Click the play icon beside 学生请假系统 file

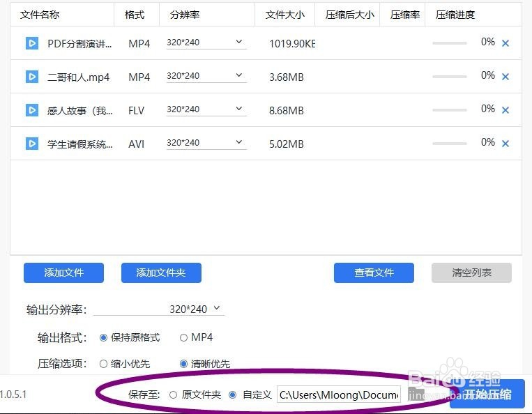[32, 144]
